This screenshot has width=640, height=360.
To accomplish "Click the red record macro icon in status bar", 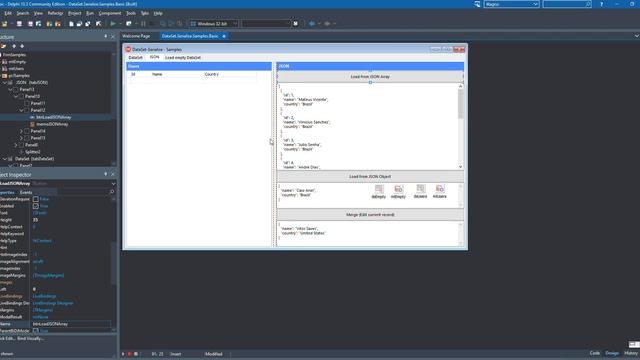I will [129, 354].
